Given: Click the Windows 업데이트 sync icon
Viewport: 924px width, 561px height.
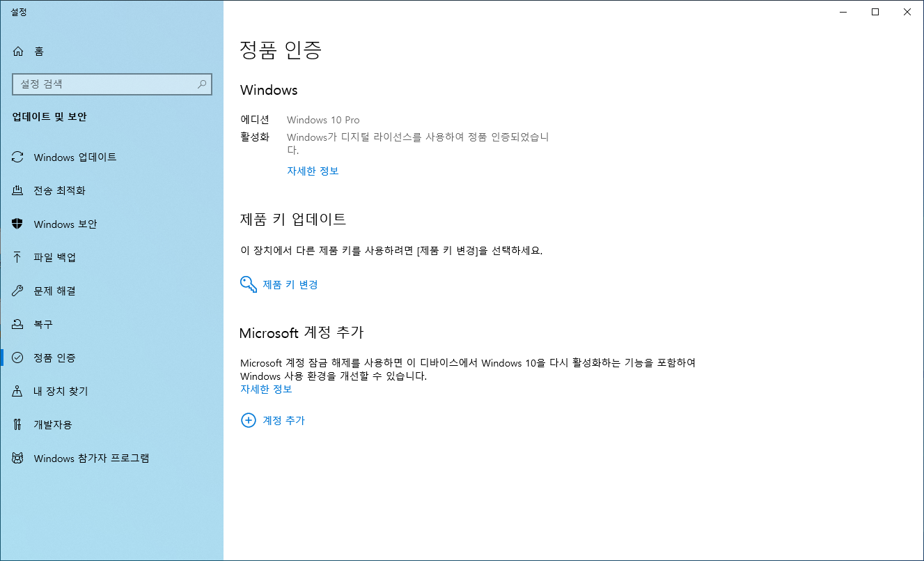Looking at the screenshot, I should click(x=18, y=157).
